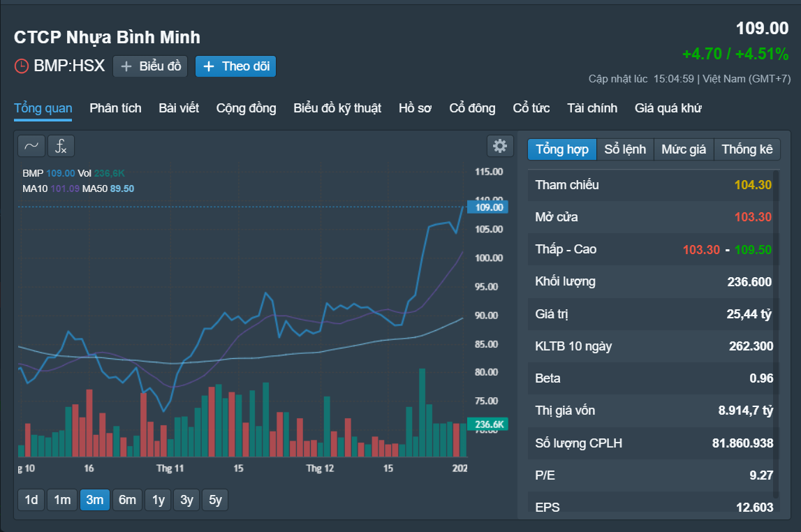Image resolution: width=801 pixels, height=532 pixels.
Task: Click the Khối lượng 236.600 value
Action: pyautogui.click(x=749, y=282)
